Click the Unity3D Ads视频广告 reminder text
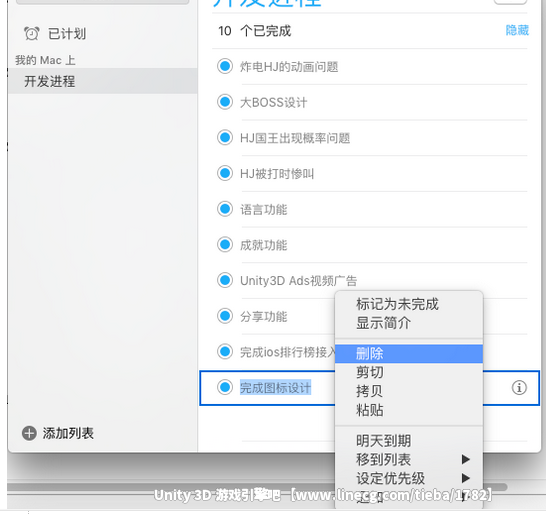The image size is (546, 514). [x=298, y=280]
